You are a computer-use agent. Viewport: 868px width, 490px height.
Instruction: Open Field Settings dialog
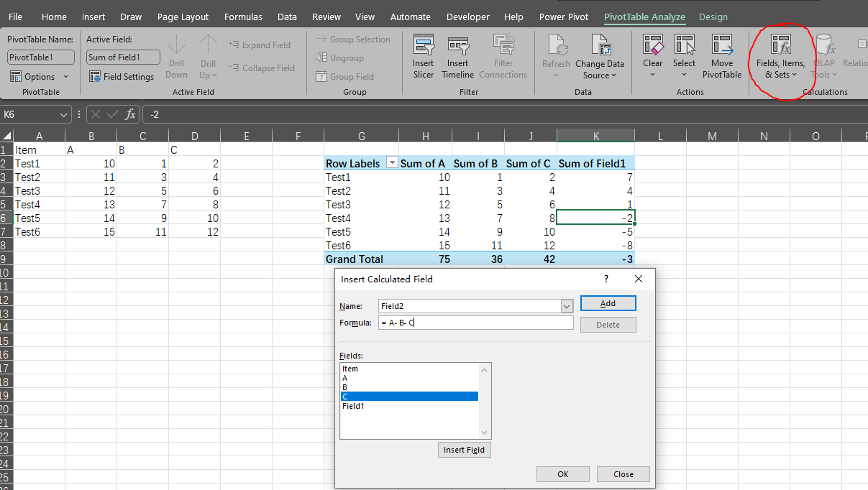click(122, 76)
